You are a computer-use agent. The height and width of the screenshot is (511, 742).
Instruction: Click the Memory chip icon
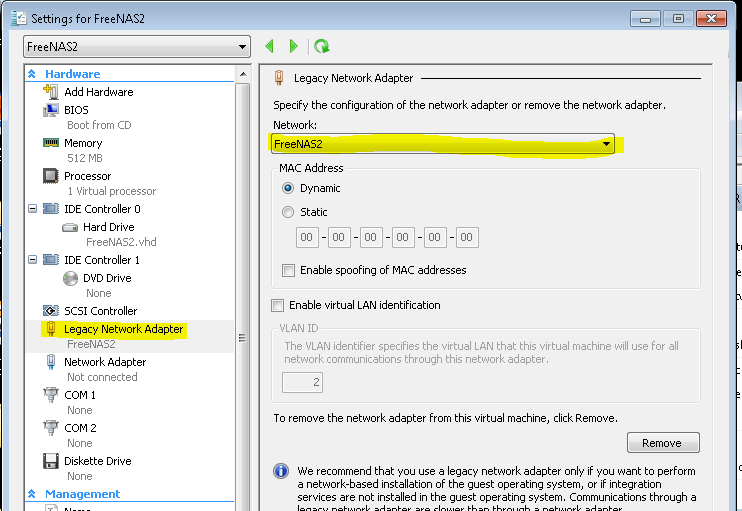point(51,142)
